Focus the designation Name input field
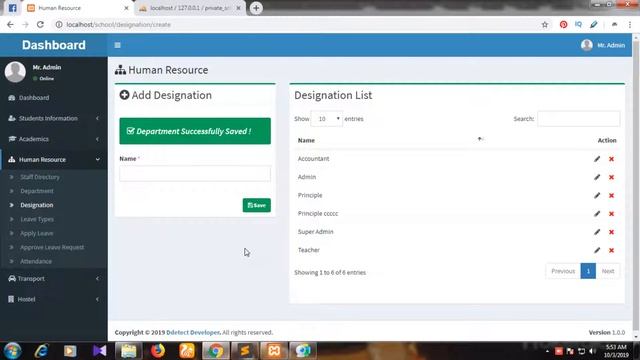Image resolution: width=640 pixels, height=360 pixels. point(195,174)
